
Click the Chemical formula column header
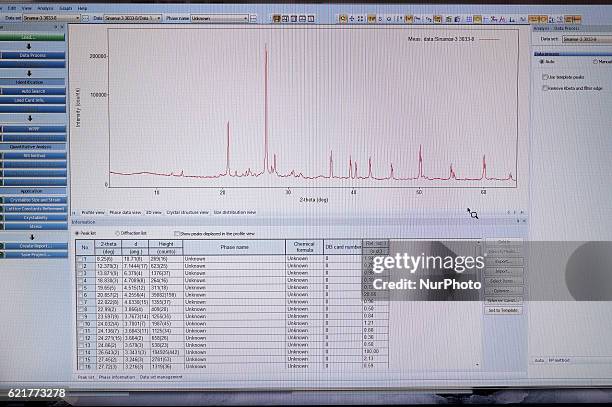click(304, 247)
